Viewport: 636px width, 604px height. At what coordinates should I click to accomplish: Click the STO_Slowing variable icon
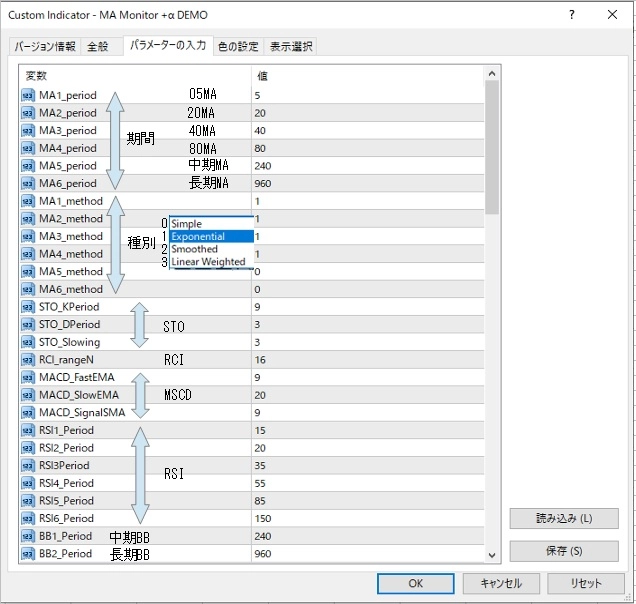click(x=28, y=342)
